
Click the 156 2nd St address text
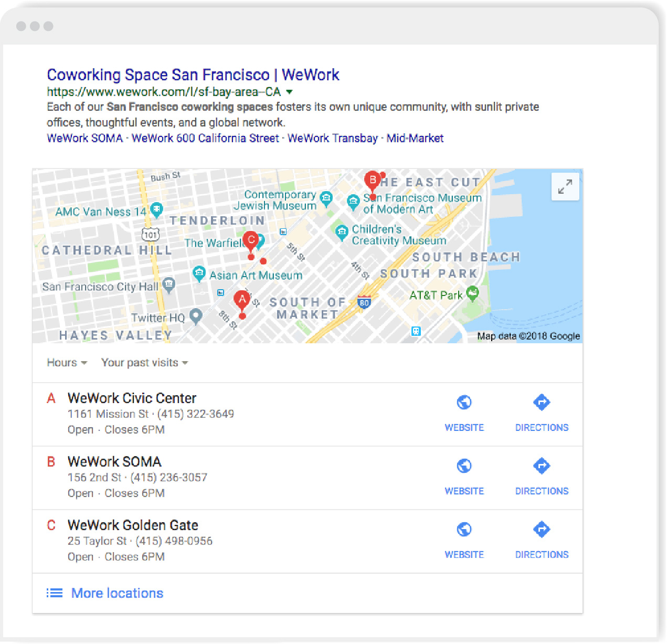[94, 478]
